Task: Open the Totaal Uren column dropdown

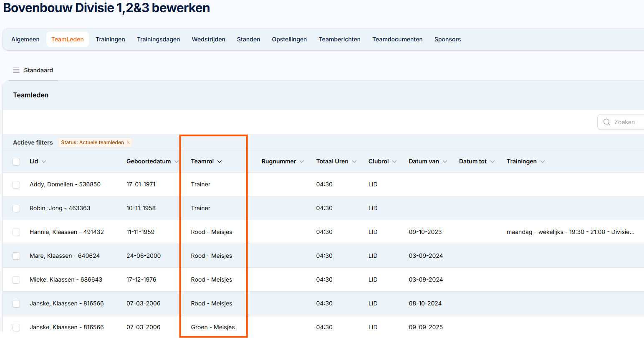Action: point(354,162)
